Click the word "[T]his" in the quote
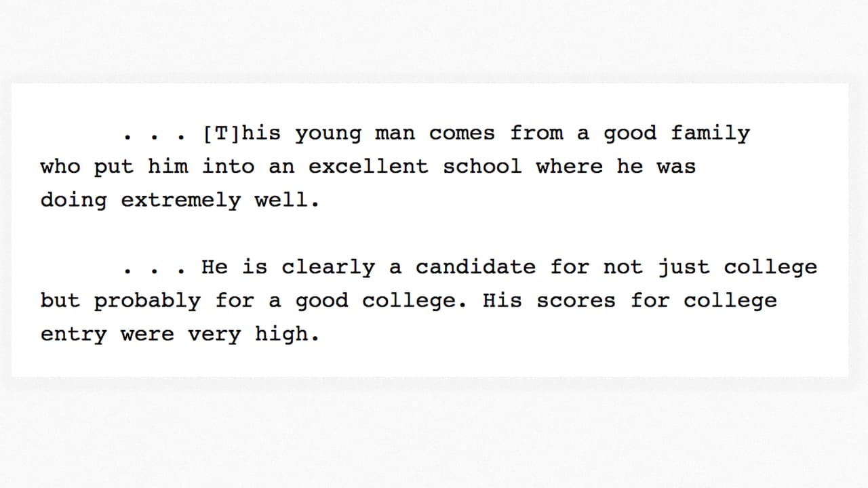Image resolution: width=868 pixels, height=488 pixels. 241,134
